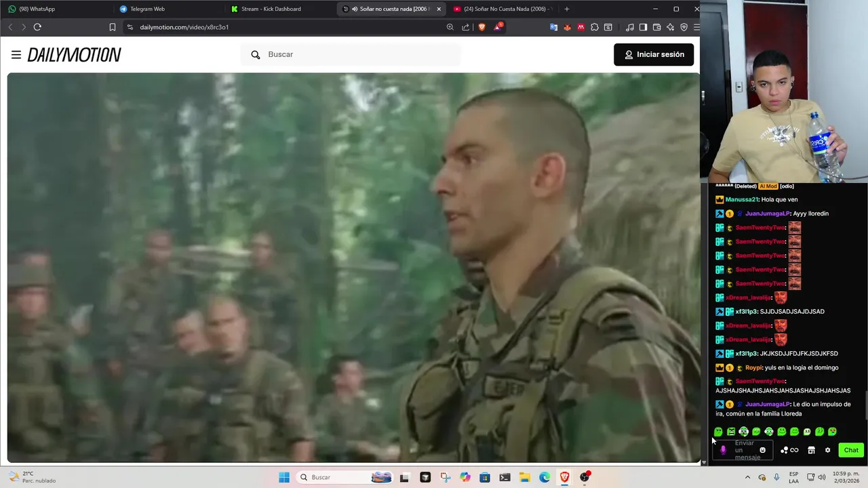Open the chat points dots icon
Viewport: 868px width, 488px height.
784,450
